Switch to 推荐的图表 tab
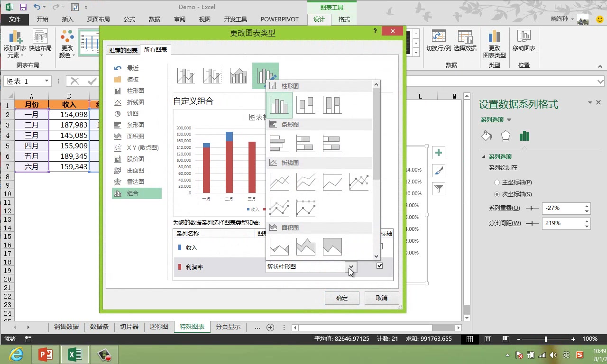This screenshot has width=607, height=364. click(123, 50)
